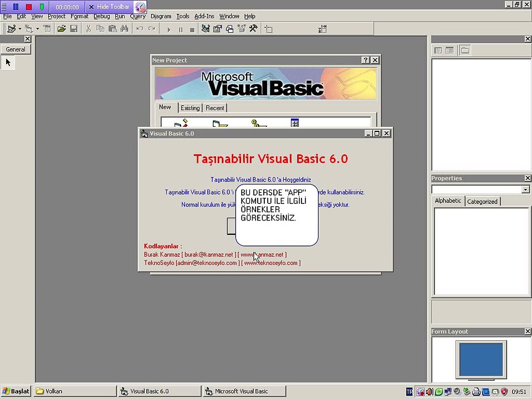Click the green marker icon on recorder bar

pos(42,7)
